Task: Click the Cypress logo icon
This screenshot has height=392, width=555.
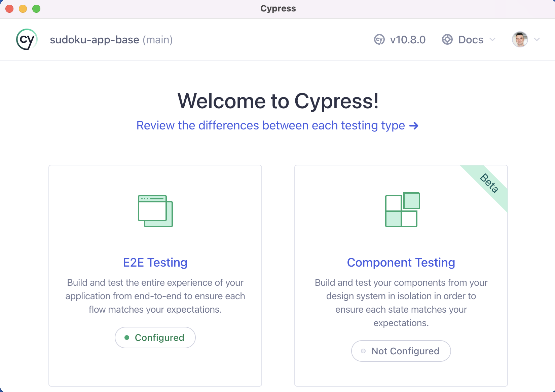Action: tap(27, 40)
